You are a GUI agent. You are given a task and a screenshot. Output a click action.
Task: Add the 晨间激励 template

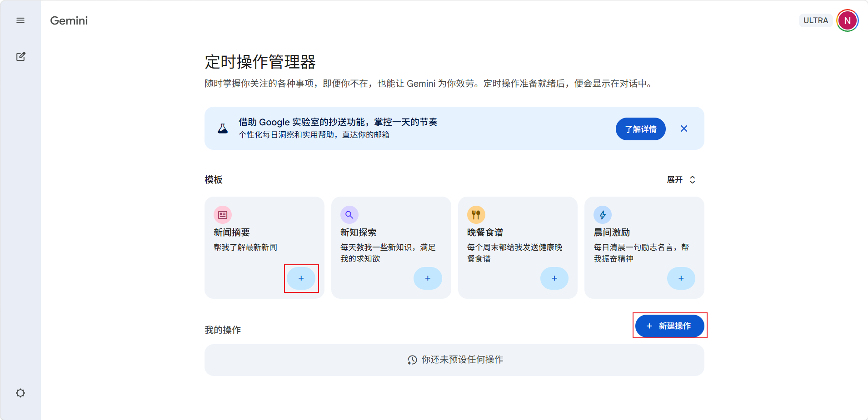(681, 278)
